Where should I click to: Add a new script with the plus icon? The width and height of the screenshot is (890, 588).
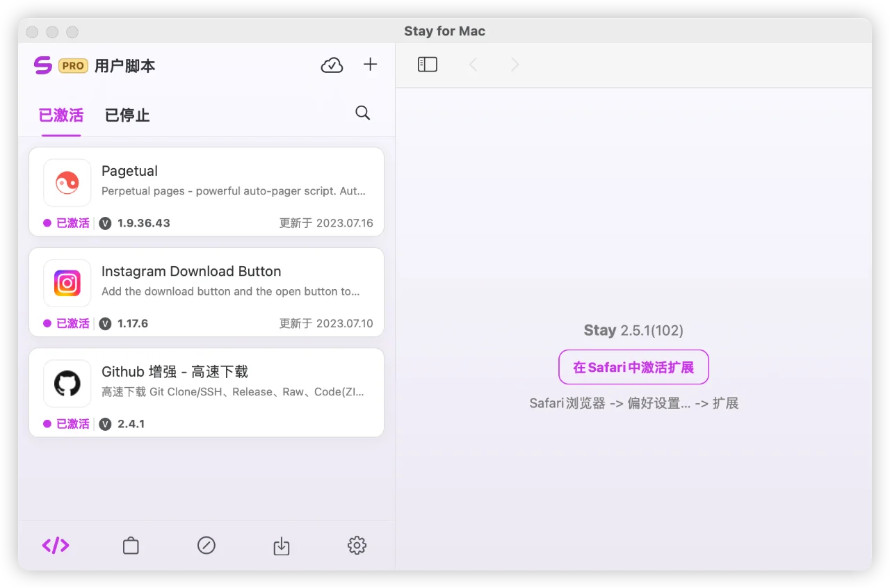370,64
